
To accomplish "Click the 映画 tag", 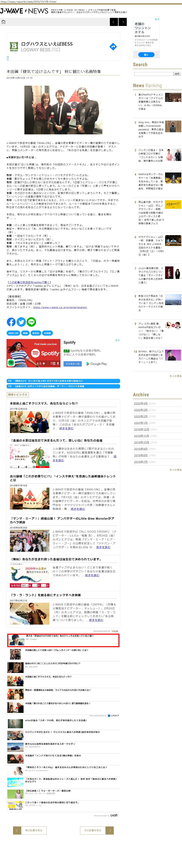I will click(25, 333).
